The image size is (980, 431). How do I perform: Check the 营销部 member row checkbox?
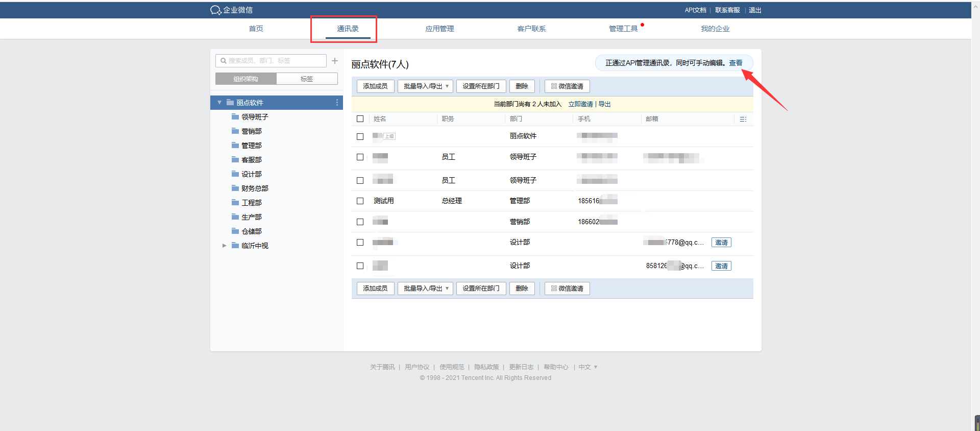360,222
